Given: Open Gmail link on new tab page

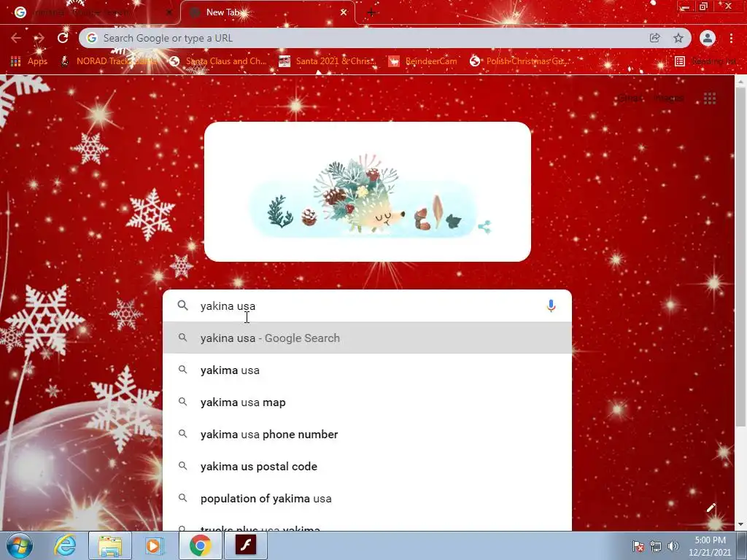Looking at the screenshot, I should click(630, 98).
